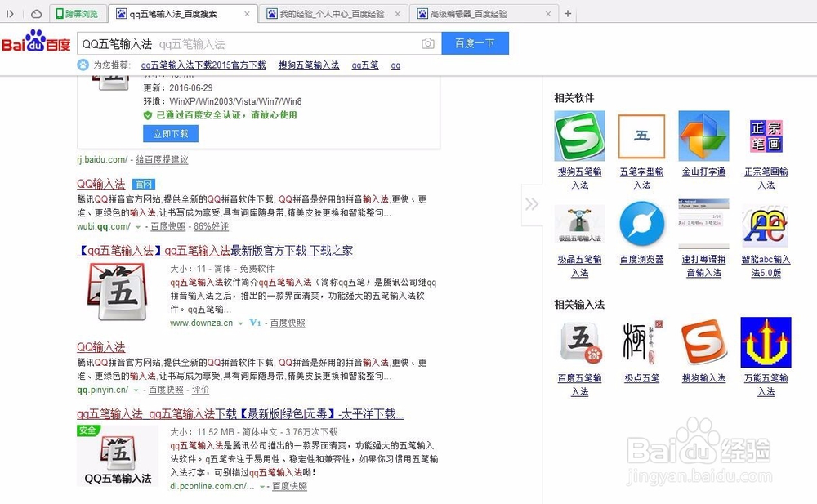Viewport: 817px width, 504px height.
Task: Click 百度浏览器 text link in sidebar
Action: point(641,259)
